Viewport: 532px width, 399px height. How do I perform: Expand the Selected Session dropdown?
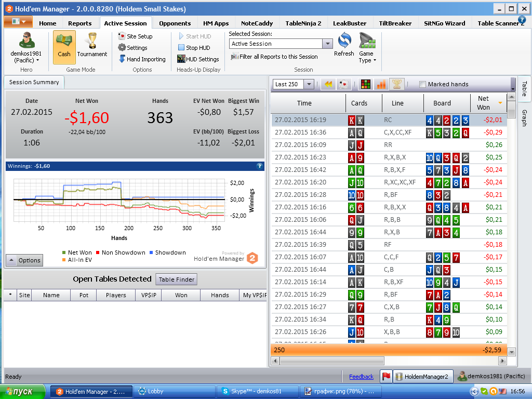(327, 44)
